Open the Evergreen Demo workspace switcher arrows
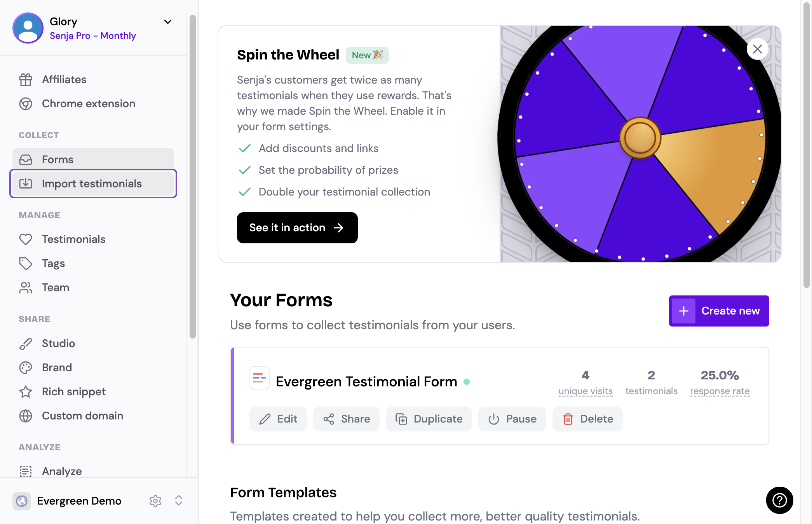812x524 pixels. [179, 501]
